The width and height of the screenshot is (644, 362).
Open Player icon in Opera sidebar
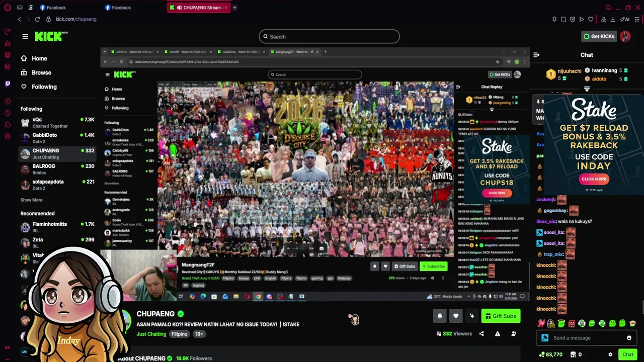point(7,101)
